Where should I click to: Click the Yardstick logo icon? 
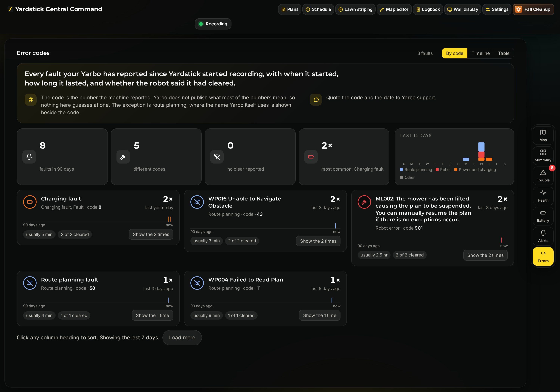point(10,9)
